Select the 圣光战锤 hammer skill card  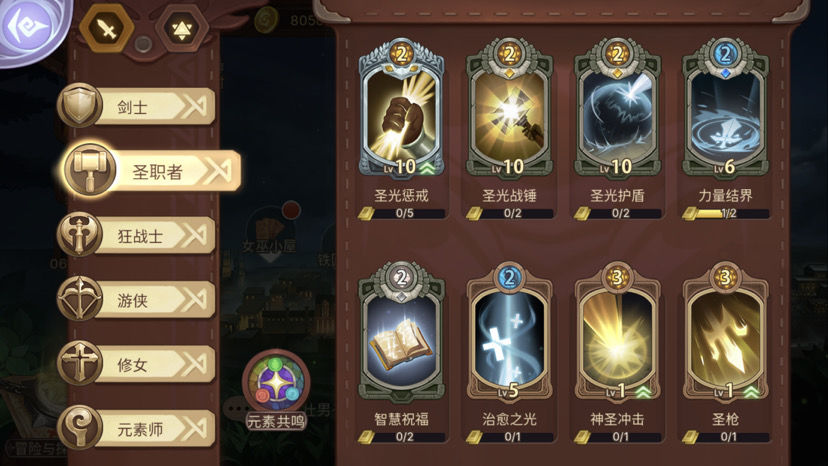point(510,110)
